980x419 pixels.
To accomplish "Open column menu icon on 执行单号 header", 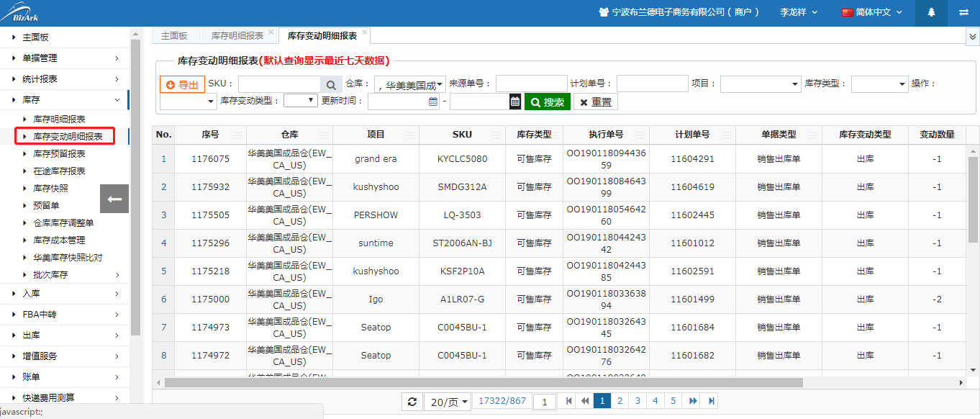I will (641, 135).
